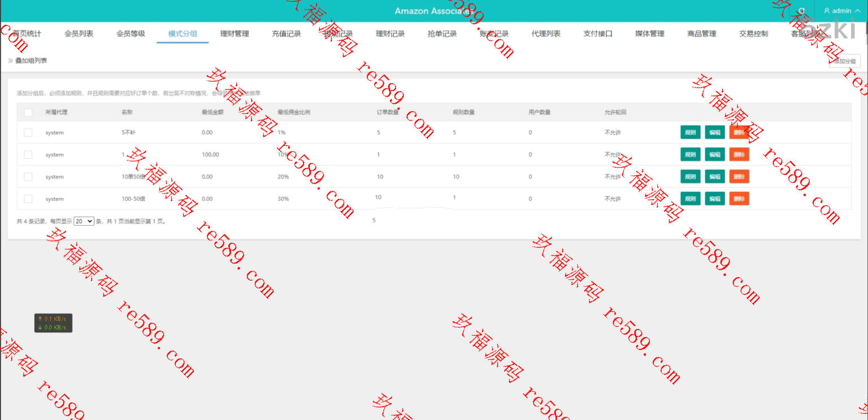Open 规则 for the 5不补 group
The height and width of the screenshot is (420, 868).
pos(690,133)
